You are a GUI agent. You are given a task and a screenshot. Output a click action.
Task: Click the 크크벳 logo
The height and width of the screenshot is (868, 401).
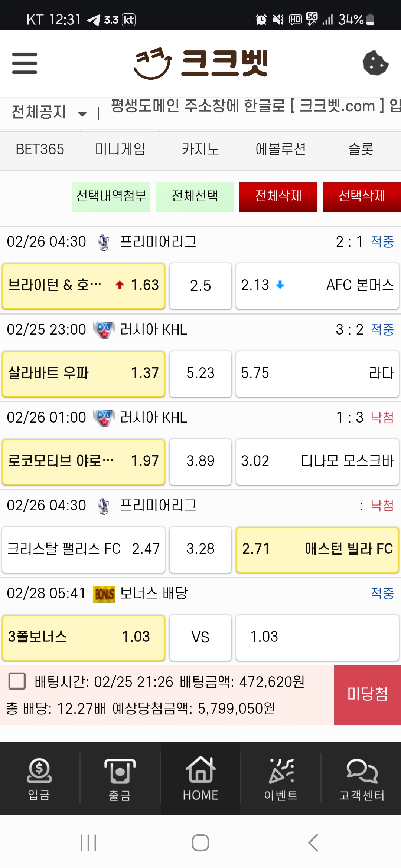click(200, 63)
